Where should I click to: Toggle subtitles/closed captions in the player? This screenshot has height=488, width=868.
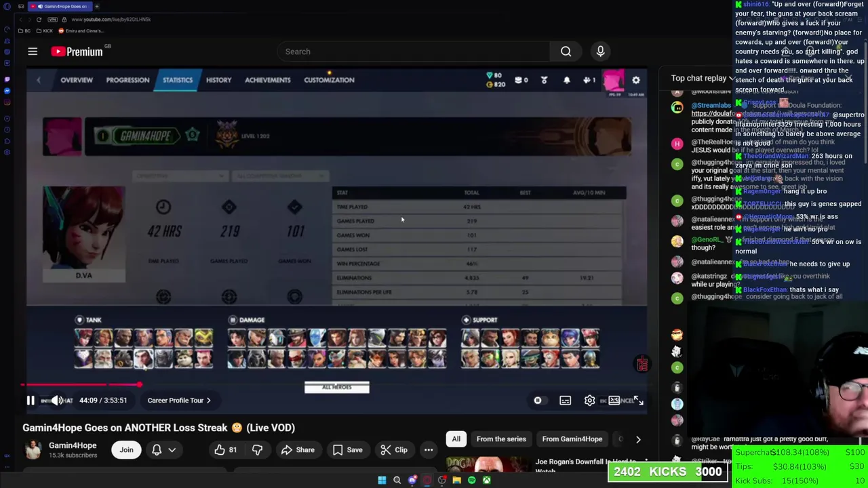pyautogui.click(x=565, y=401)
